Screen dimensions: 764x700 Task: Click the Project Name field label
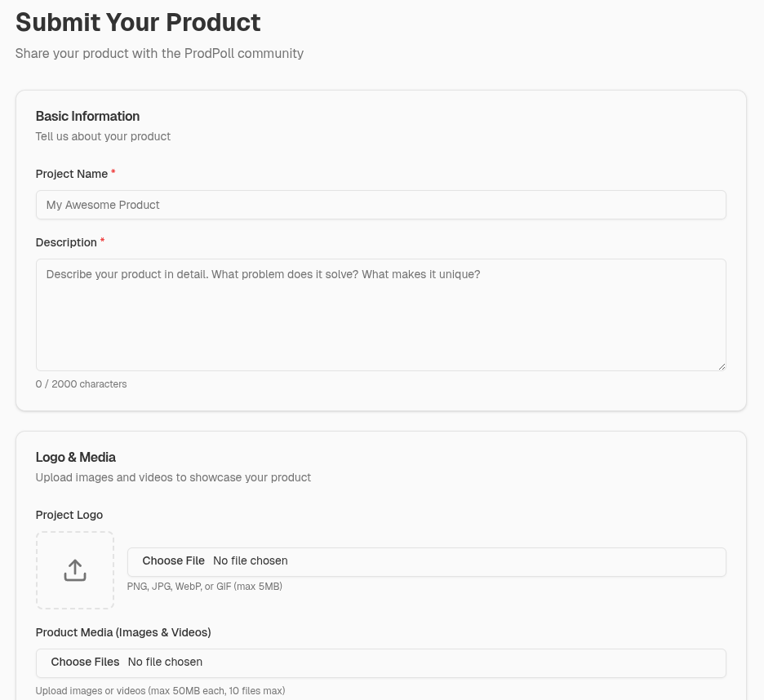pos(72,174)
